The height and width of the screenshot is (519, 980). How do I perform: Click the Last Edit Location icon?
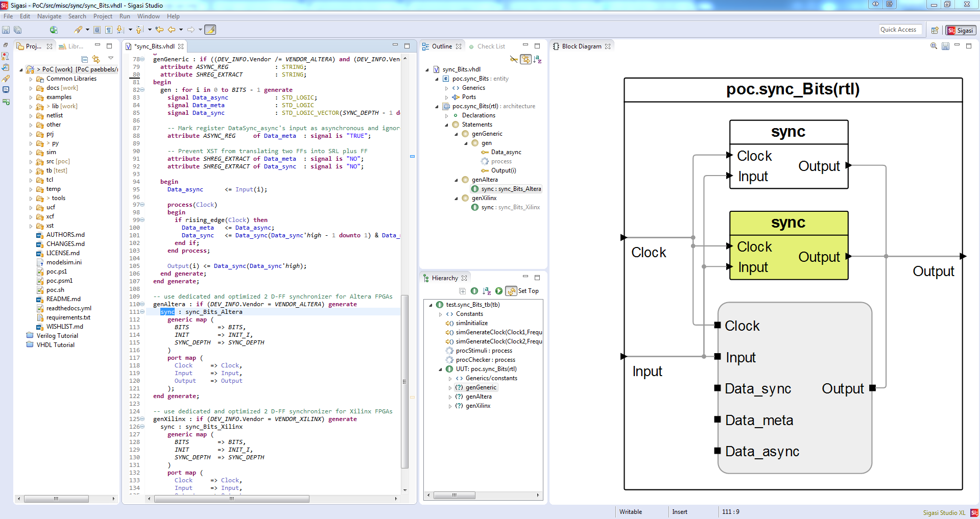tap(159, 30)
